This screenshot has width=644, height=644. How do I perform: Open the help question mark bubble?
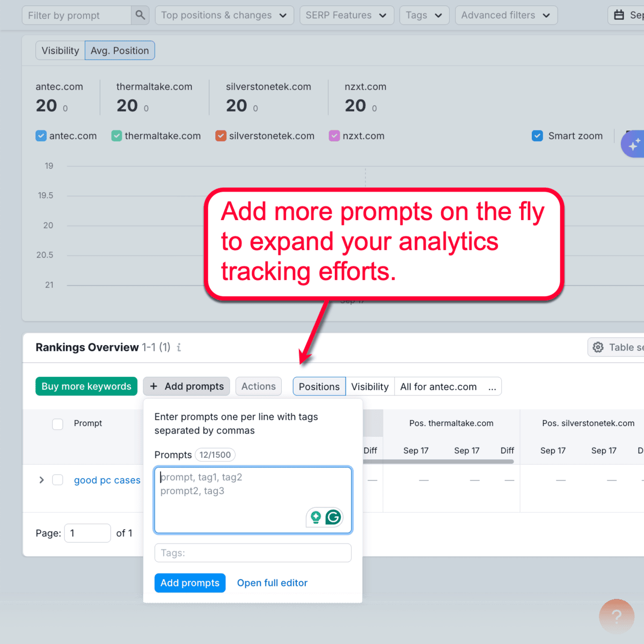click(x=617, y=617)
